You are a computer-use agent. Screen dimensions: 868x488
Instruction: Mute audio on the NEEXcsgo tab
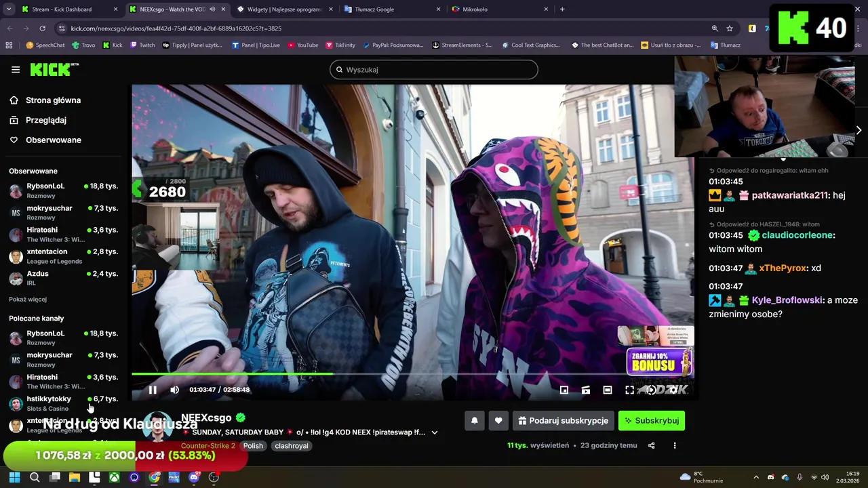tap(212, 9)
